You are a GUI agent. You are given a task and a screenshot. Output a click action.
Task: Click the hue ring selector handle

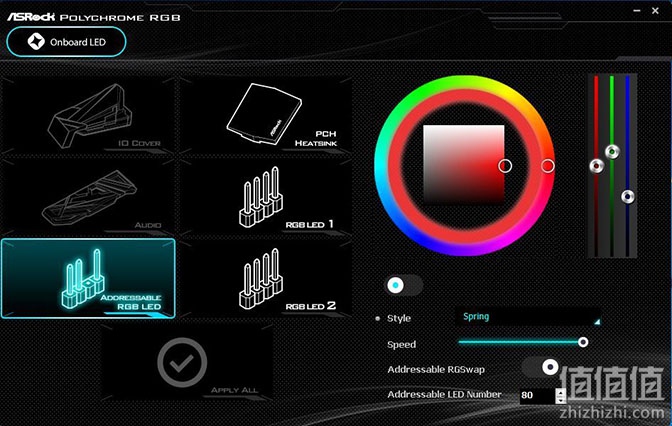[x=547, y=166]
